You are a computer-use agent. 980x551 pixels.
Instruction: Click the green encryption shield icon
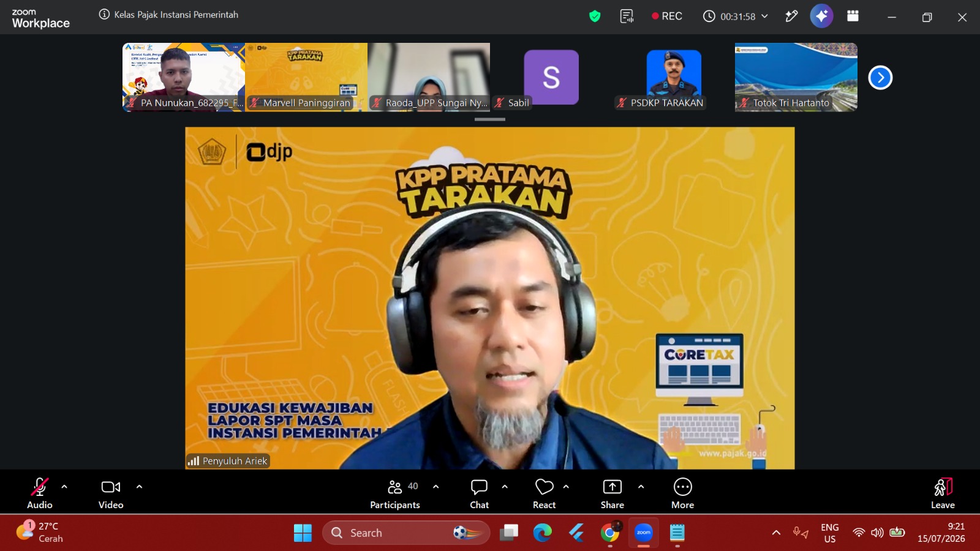(x=595, y=17)
